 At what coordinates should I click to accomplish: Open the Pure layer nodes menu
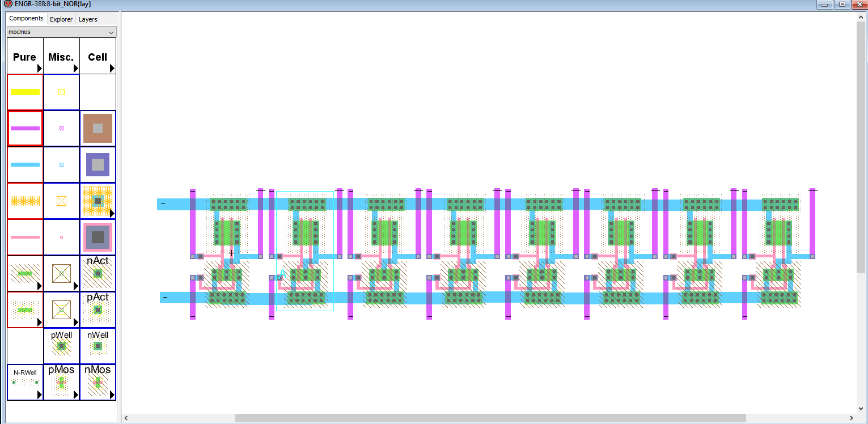click(x=25, y=56)
